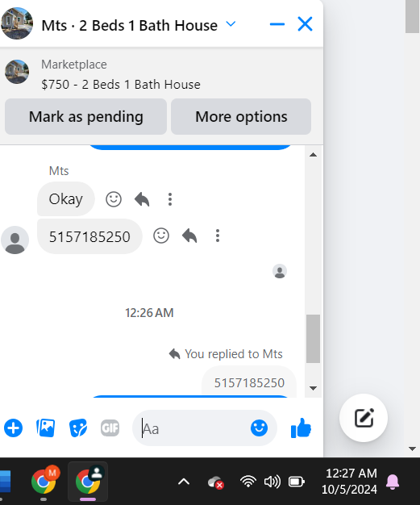Start a new message with compose button
This screenshot has width=420, height=505.
364,418
